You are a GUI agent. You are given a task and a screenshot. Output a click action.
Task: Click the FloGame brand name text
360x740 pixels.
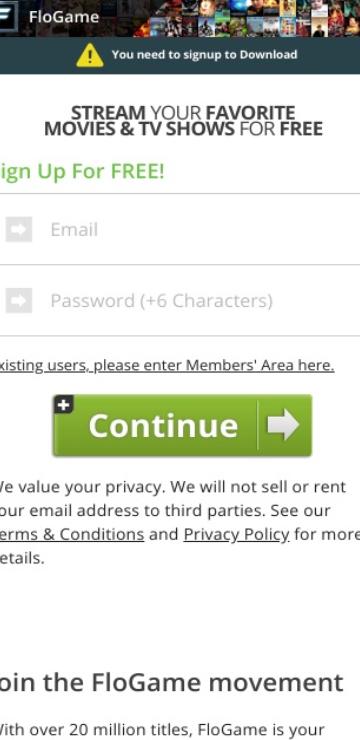(x=64, y=17)
